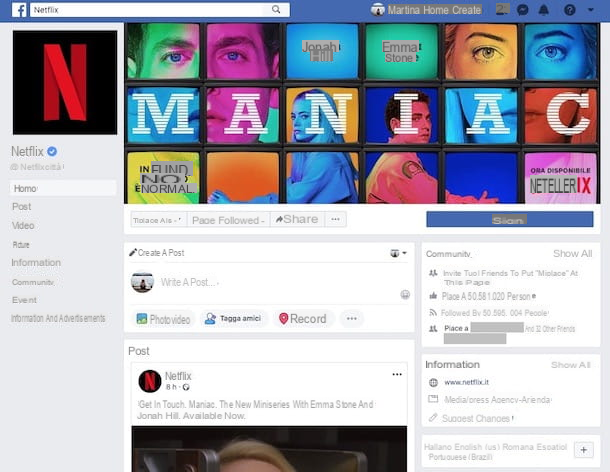Select Video in the page sidebar
The height and width of the screenshot is (472, 610).
pos(23,226)
